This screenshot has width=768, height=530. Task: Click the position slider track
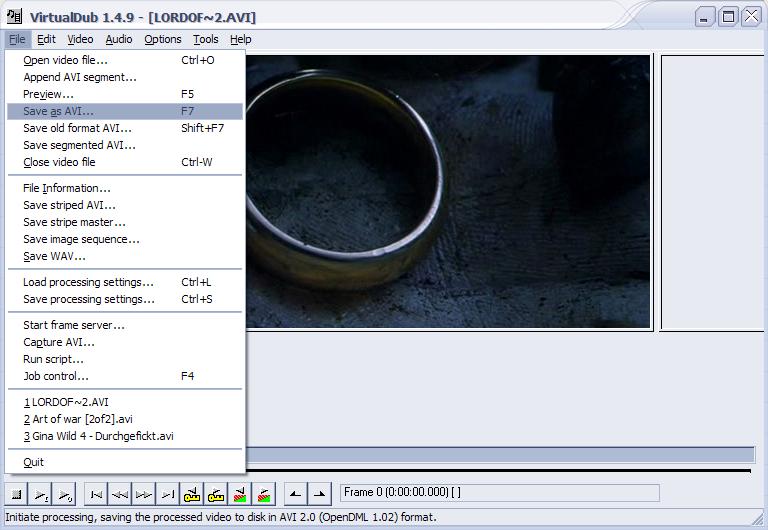pos(500,455)
